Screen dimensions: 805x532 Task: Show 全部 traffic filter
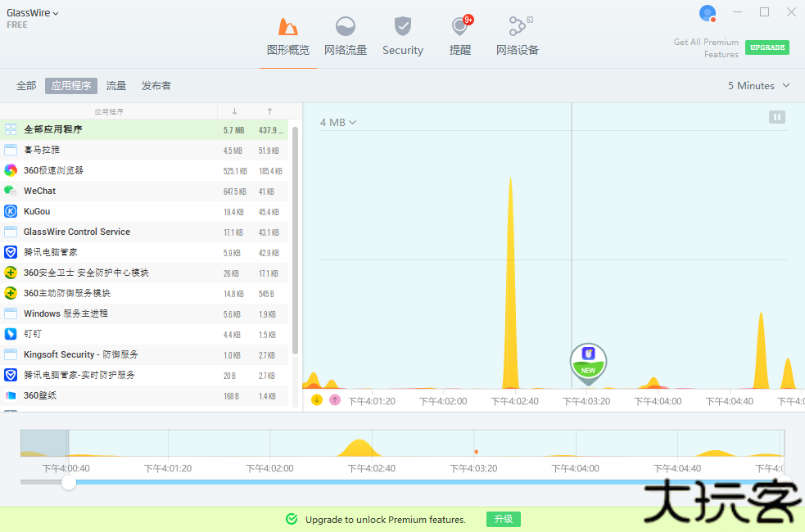[x=26, y=86]
